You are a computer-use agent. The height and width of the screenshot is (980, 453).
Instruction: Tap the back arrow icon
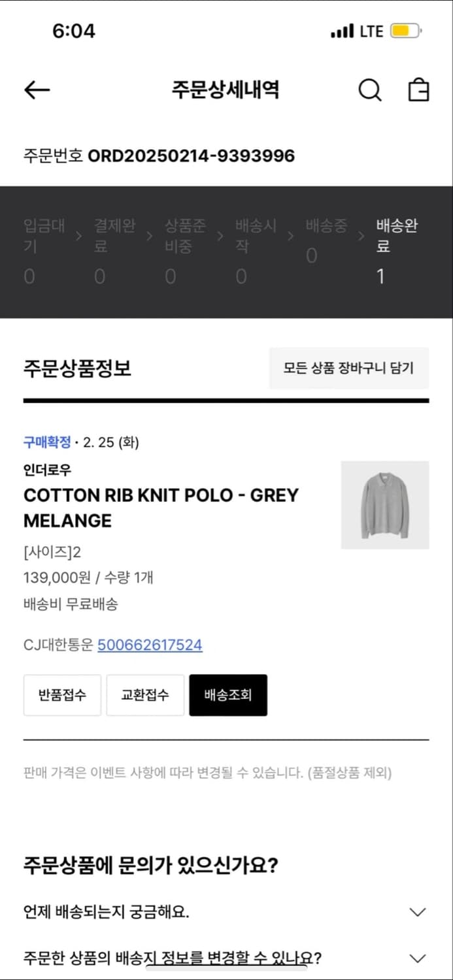tap(37, 90)
